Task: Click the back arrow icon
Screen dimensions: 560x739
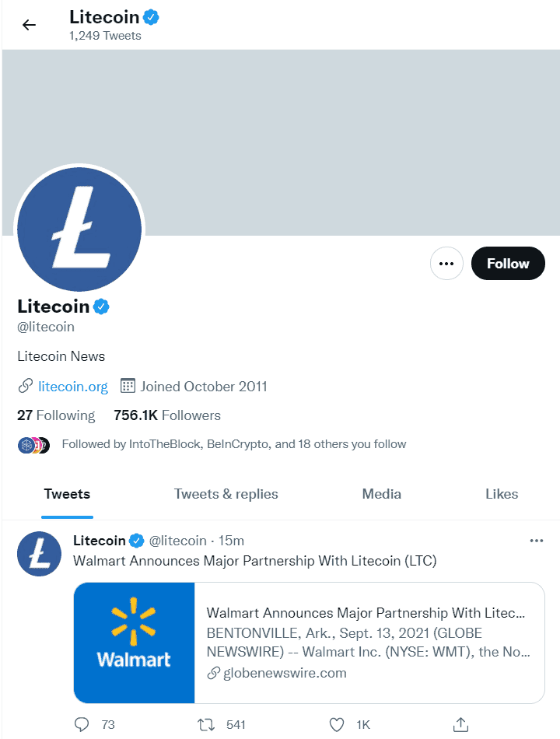Action: point(30,25)
